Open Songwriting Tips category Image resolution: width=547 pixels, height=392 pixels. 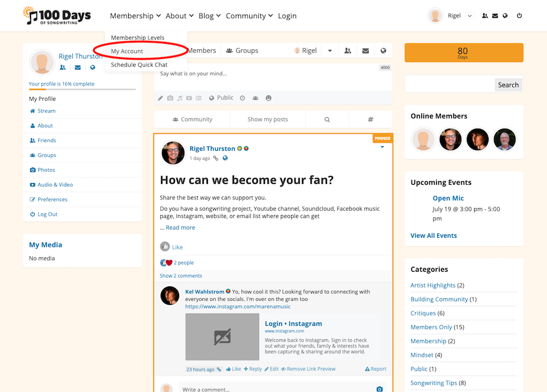[433, 383]
